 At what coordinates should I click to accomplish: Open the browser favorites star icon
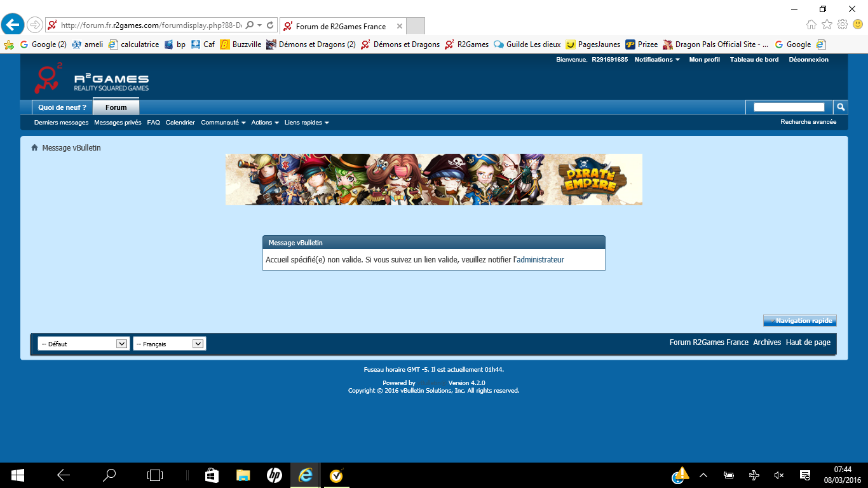point(827,25)
